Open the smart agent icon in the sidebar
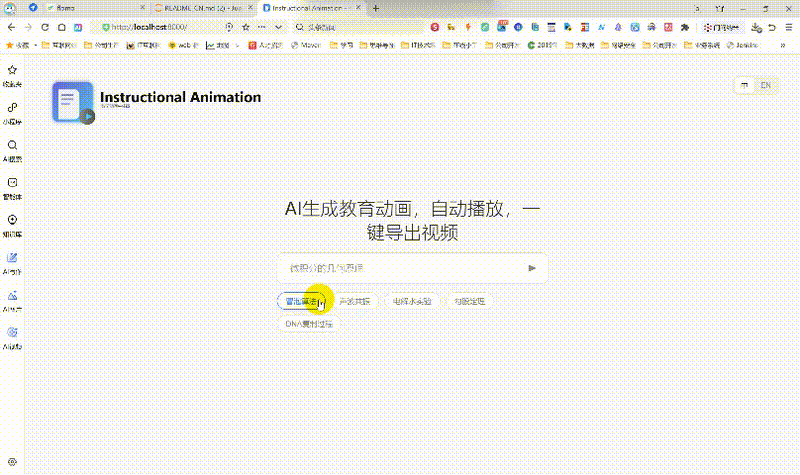Screen dimensions: 800x475 (12, 183)
